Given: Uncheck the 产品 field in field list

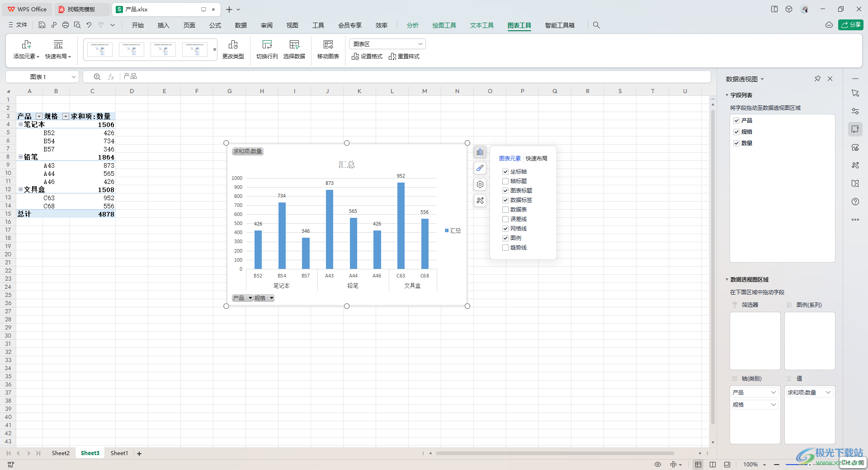Looking at the screenshot, I should coord(736,121).
